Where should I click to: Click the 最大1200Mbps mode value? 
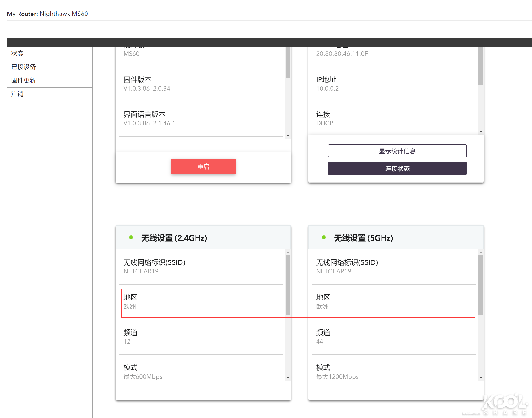(337, 377)
